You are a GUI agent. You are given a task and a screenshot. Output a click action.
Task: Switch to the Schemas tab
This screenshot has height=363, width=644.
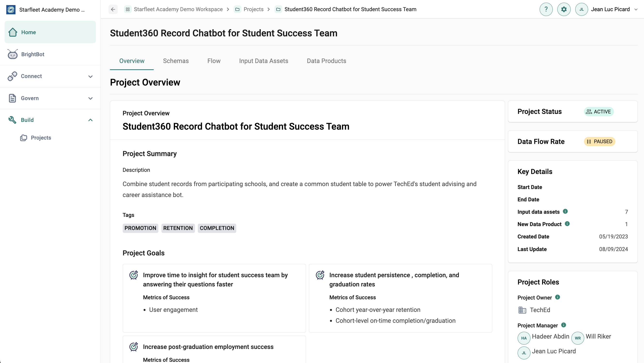pyautogui.click(x=176, y=61)
